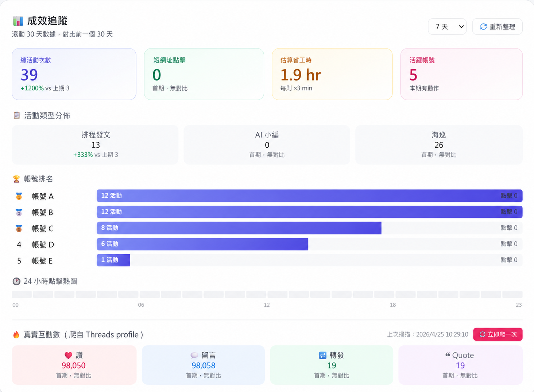
Task: Open the 7 天 time range dropdown
Action: pyautogui.click(x=447, y=27)
